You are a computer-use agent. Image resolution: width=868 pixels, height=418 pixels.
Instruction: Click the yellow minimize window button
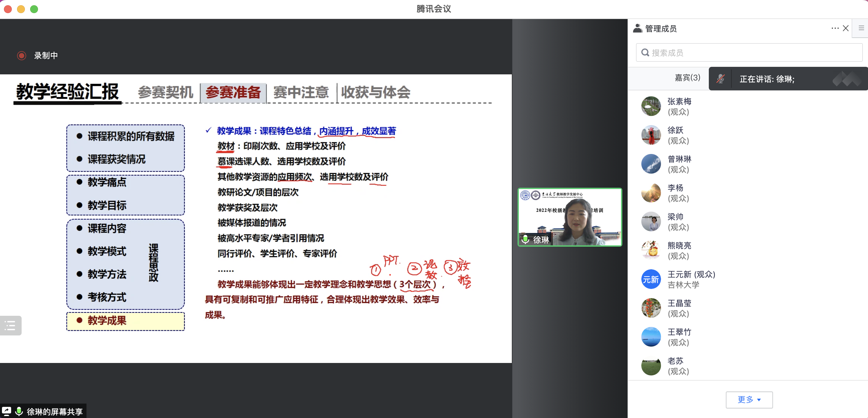(21, 9)
